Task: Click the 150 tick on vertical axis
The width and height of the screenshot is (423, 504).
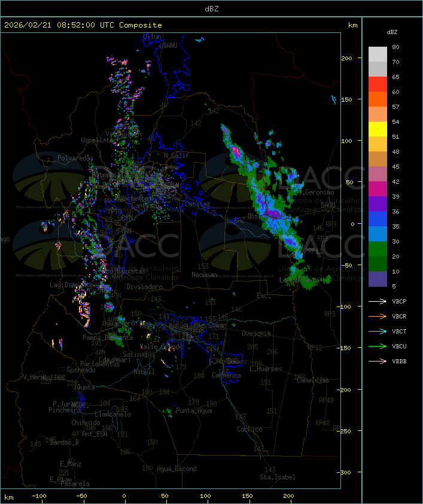Action: 346,99
